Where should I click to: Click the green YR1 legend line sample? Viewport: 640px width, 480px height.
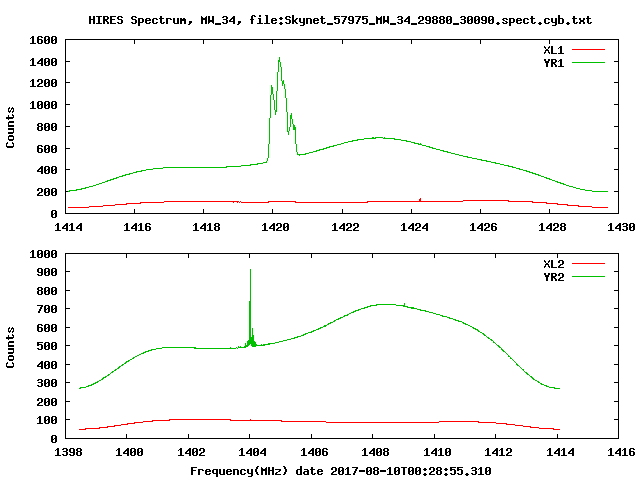pos(588,63)
